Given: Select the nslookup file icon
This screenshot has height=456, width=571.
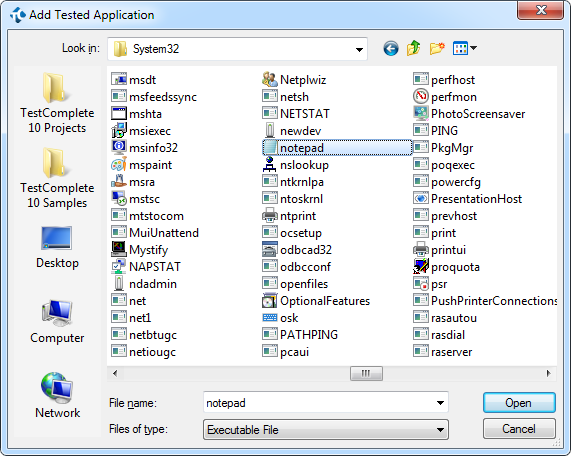Looking at the screenshot, I should (x=270, y=165).
